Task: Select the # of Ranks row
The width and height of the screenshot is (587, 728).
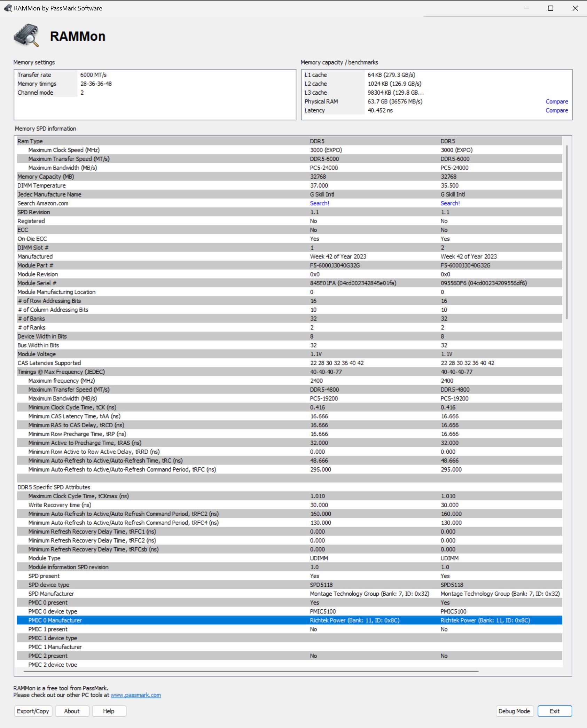Action: (289, 327)
